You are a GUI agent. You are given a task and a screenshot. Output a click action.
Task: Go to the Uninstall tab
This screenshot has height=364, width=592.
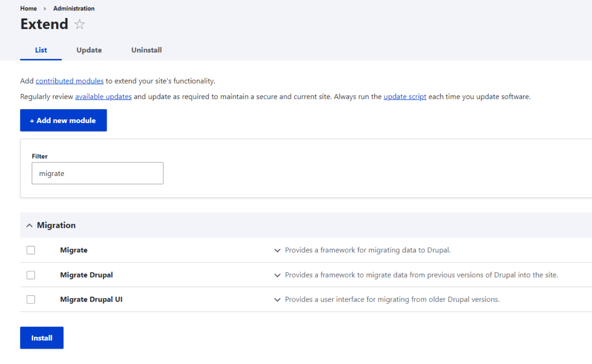tap(146, 50)
